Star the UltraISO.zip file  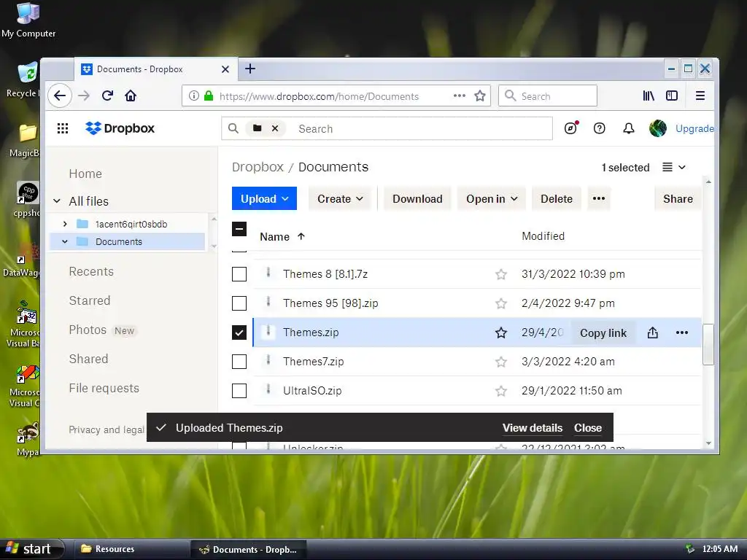point(500,391)
